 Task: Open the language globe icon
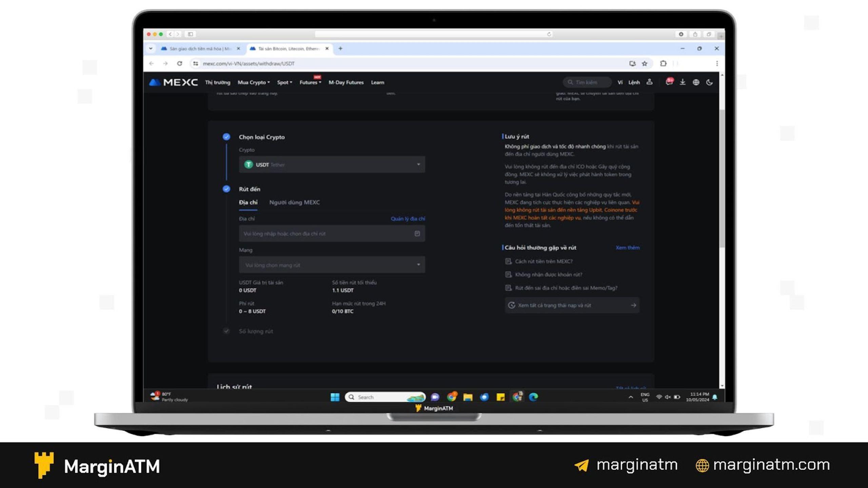coord(696,82)
